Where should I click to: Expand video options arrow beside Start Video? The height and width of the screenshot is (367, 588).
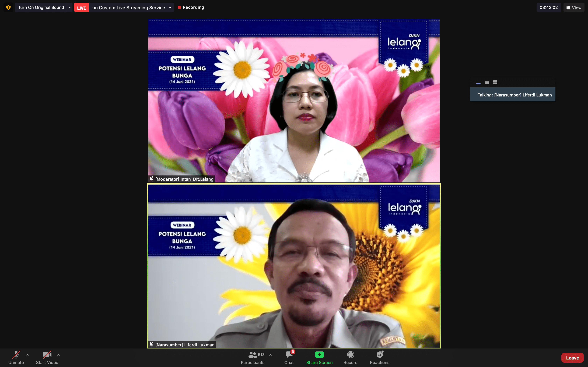pyautogui.click(x=58, y=355)
